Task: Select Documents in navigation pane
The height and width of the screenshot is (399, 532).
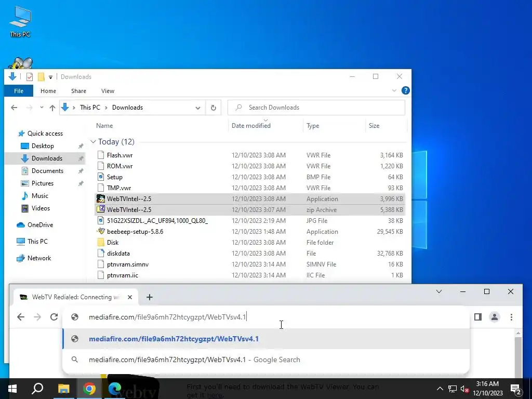Action: click(47, 171)
